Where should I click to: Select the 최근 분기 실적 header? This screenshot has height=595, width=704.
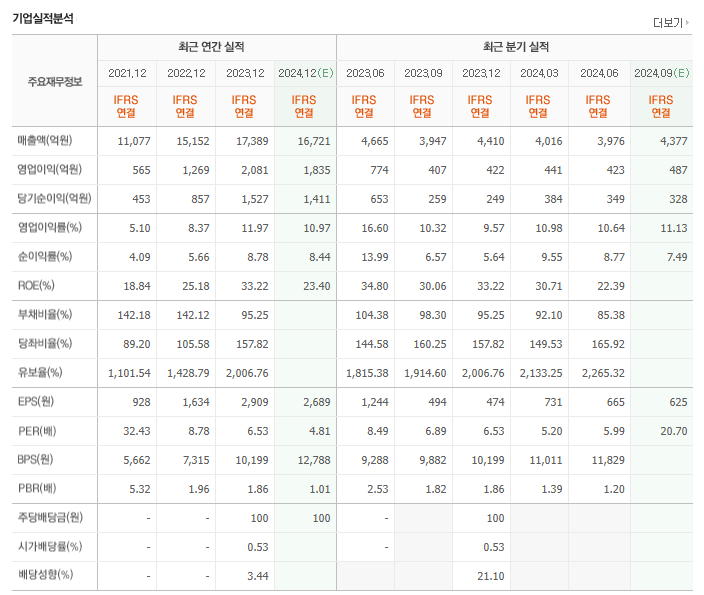[x=516, y=47]
